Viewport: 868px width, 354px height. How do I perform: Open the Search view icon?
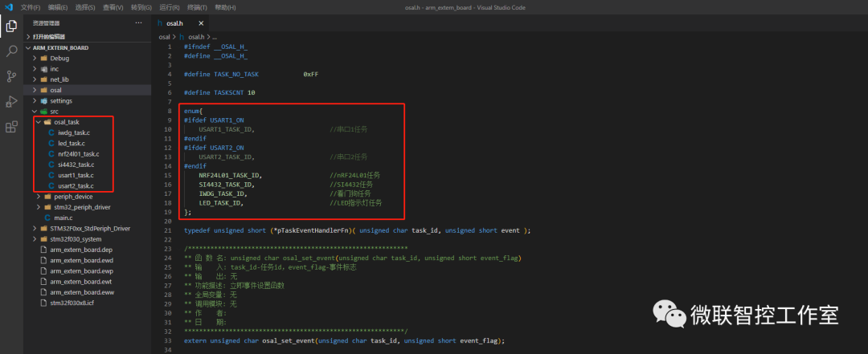click(x=11, y=51)
